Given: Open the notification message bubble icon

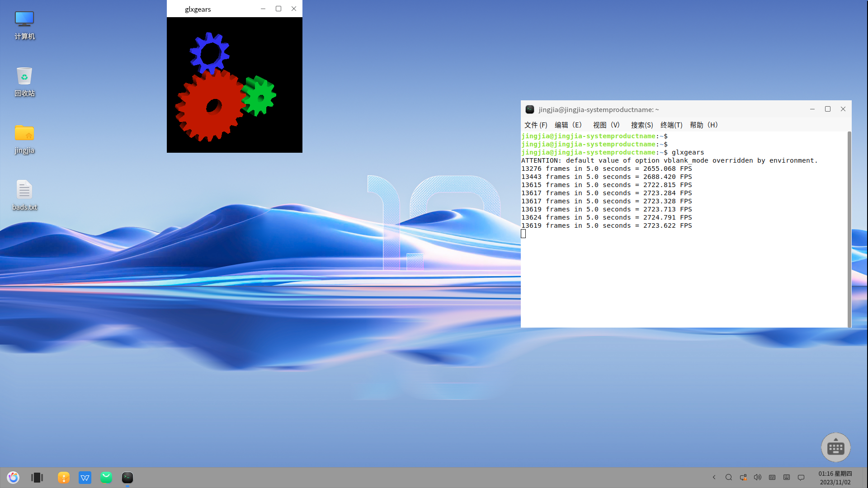Looking at the screenshot, I should (801, 477).
